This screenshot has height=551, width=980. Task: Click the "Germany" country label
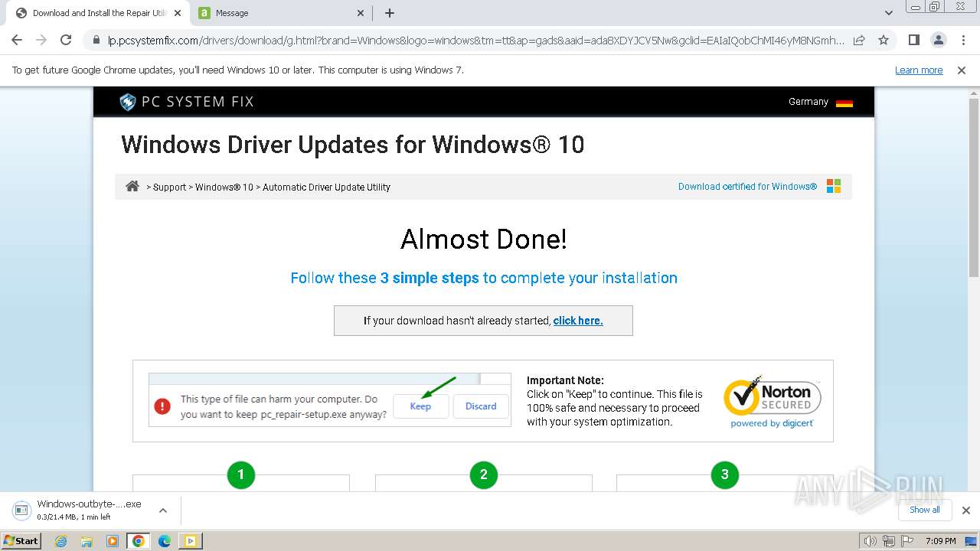pyautogui.click(x=808, y=102)
